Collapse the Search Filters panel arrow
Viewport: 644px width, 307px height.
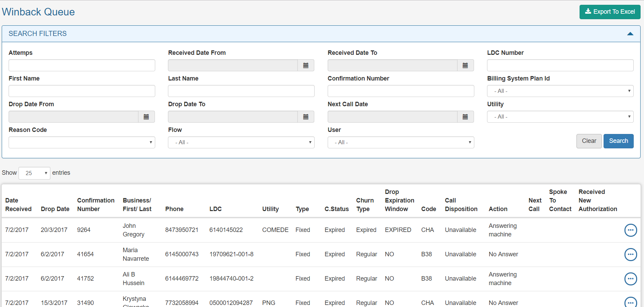coord(630,34)
